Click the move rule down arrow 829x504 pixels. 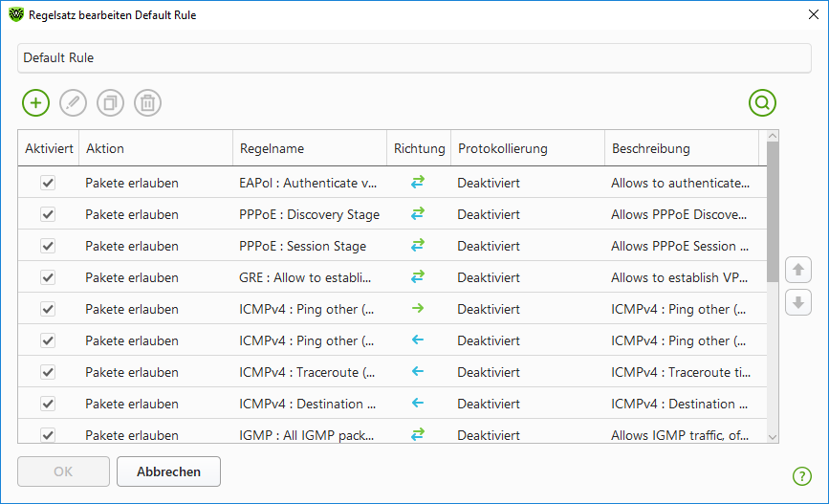coord(797,302)
